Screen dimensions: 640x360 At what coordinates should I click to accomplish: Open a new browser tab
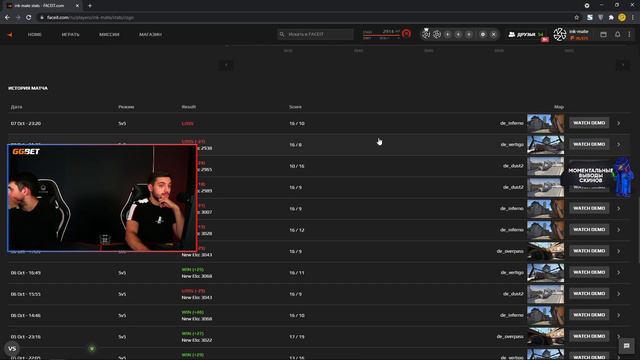[x=90, y=6]
